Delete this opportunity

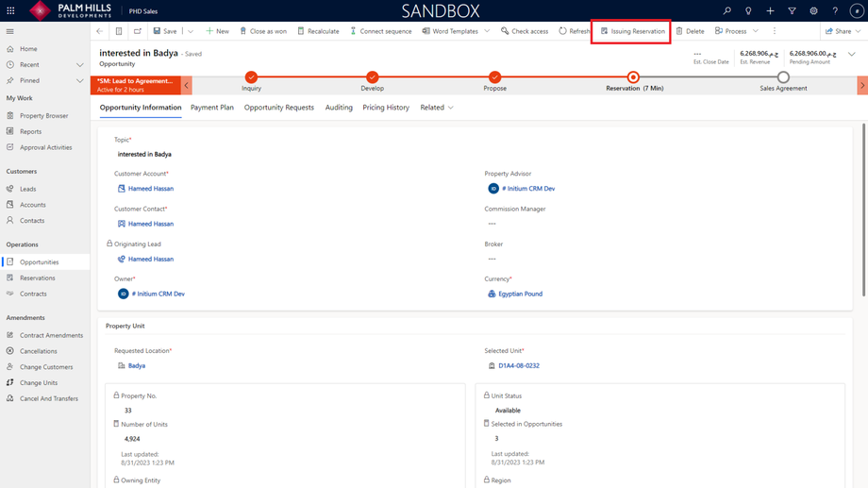pos(691,31)
